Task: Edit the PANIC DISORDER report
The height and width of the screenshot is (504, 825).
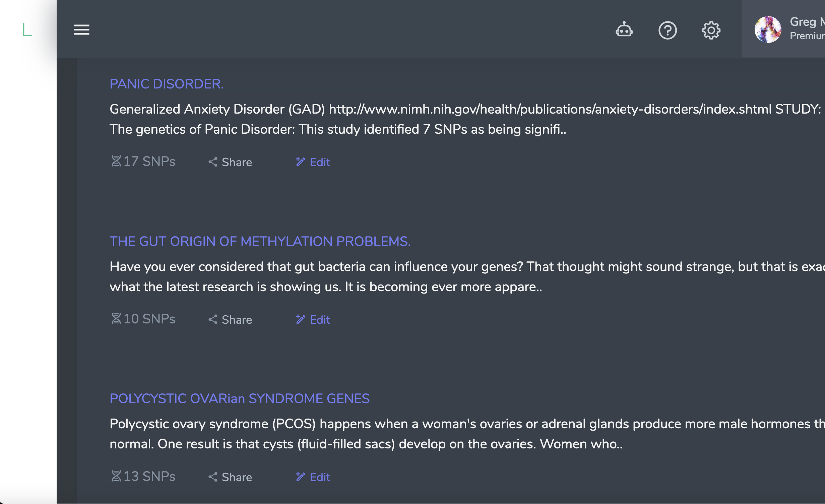Action: [x=313, y=162]
